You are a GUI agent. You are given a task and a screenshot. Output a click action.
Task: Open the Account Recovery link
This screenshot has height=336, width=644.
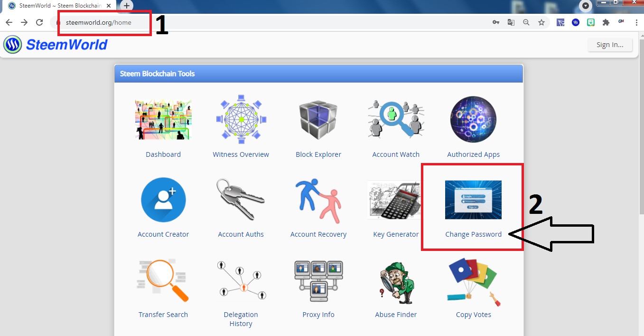pos(318,234)
